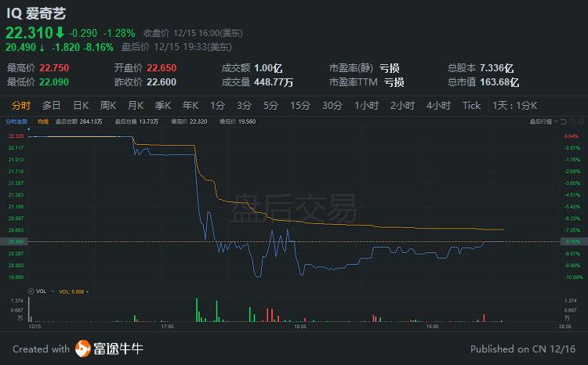588x365 pixels.
Task: Click the 19:00 time axis label
Action: [x=432, y=327]
